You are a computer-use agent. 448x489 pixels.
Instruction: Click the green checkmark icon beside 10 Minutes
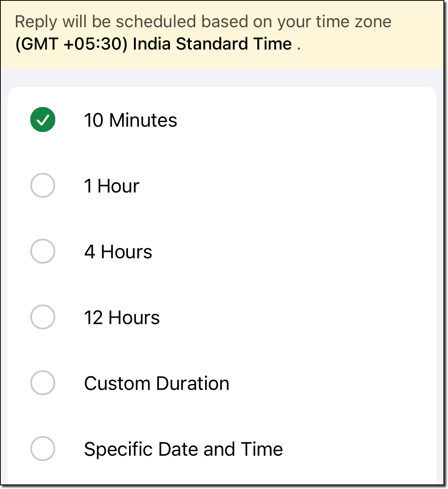tap(43, 120)
